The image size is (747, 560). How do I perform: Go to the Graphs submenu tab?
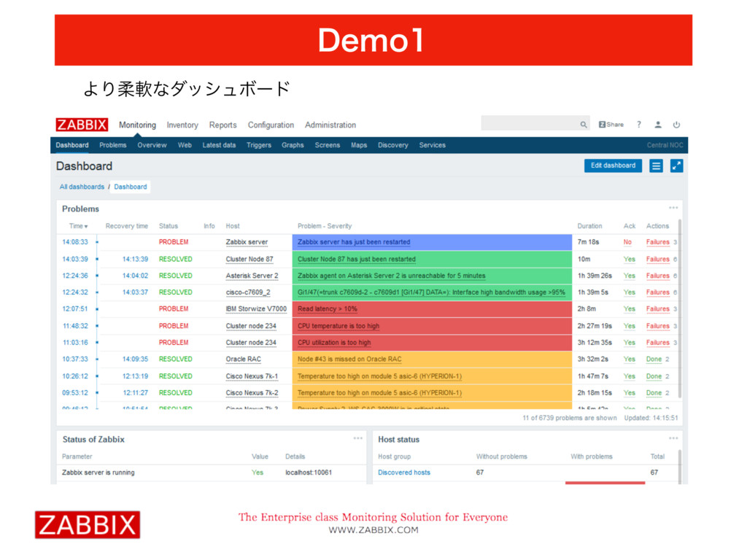pos(293,145)
